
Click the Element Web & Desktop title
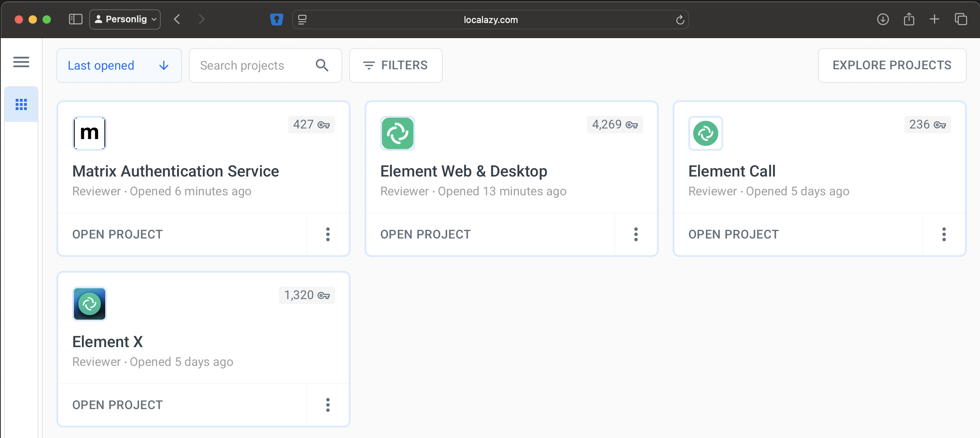tap(464, 171)
